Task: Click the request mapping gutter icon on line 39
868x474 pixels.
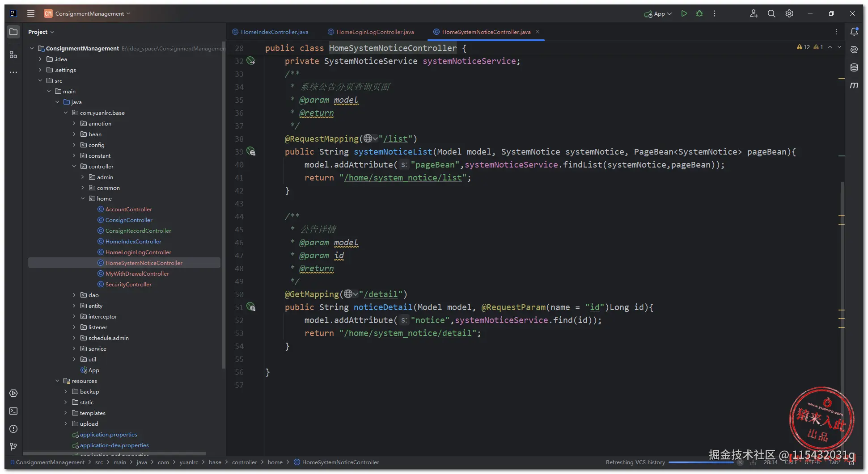Action: pos(251,152)
